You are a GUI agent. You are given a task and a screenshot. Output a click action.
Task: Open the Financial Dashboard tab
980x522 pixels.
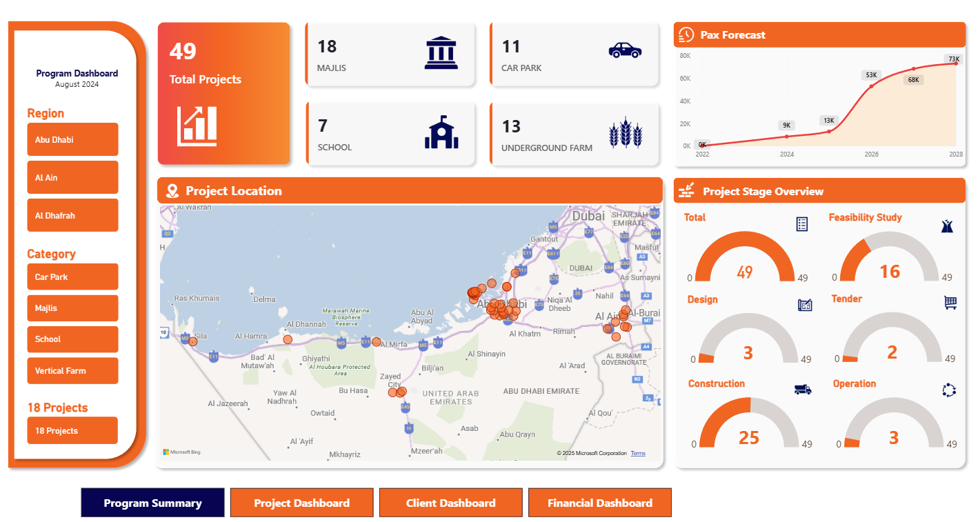599,503
